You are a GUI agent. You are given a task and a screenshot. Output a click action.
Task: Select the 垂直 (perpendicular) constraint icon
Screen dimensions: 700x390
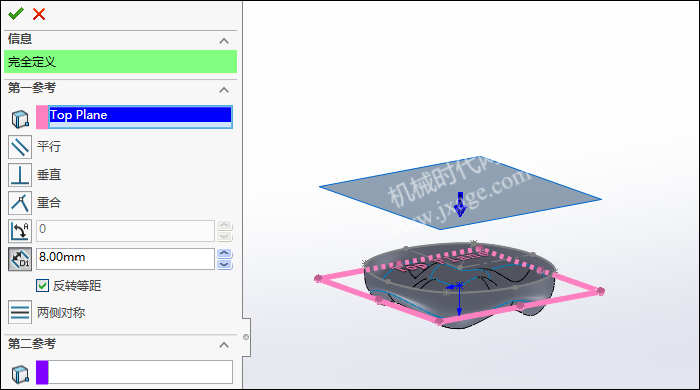tap(20, 175)
